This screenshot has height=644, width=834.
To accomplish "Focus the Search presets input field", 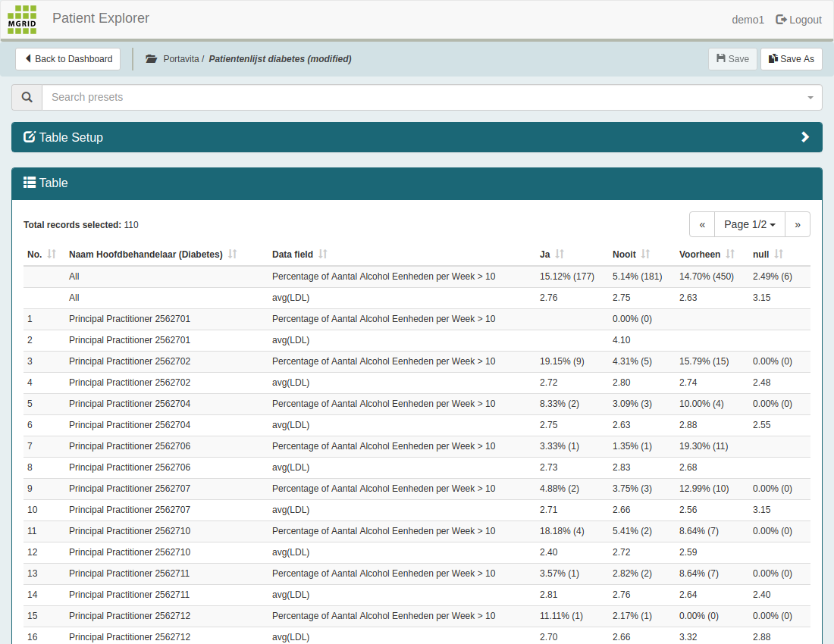I will [x=432, y=97].
